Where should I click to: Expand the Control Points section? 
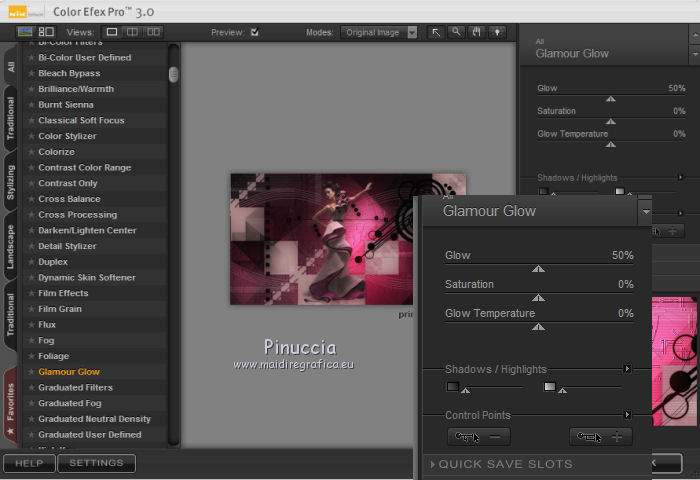click(627, 415)
